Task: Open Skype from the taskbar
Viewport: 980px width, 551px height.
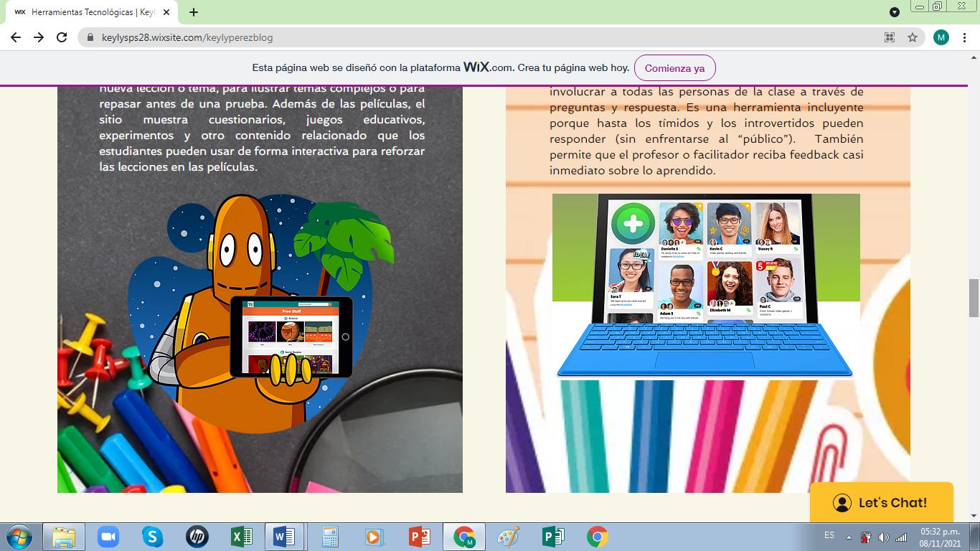Action: tap(152, 537)
